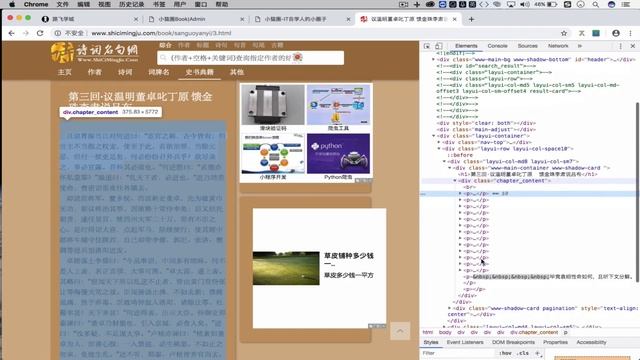This screenshot has width=640, height=360.
Task: Collapse the div chapter_content node
Action: (x=455, y=180)
